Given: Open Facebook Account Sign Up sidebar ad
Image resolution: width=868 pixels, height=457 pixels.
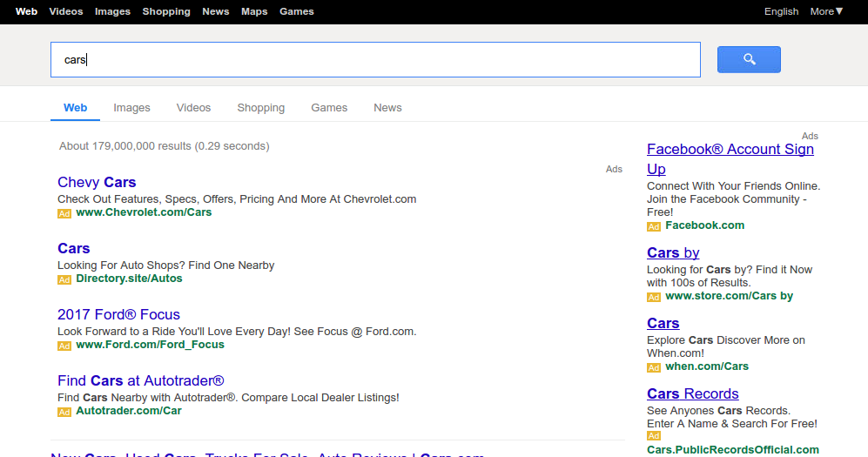Looking at the screenshot, I should [730, 150].
